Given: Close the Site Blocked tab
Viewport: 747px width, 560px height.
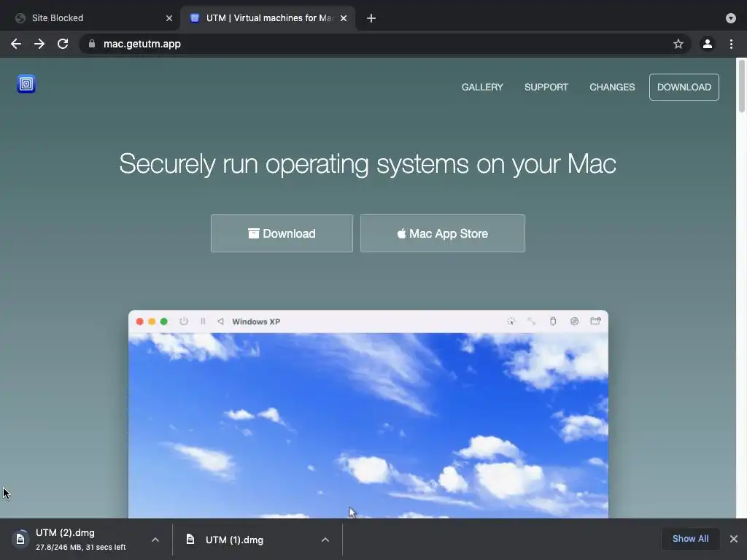Looking at the screenshot, I should pyautogui.click(x=169, y=18).
